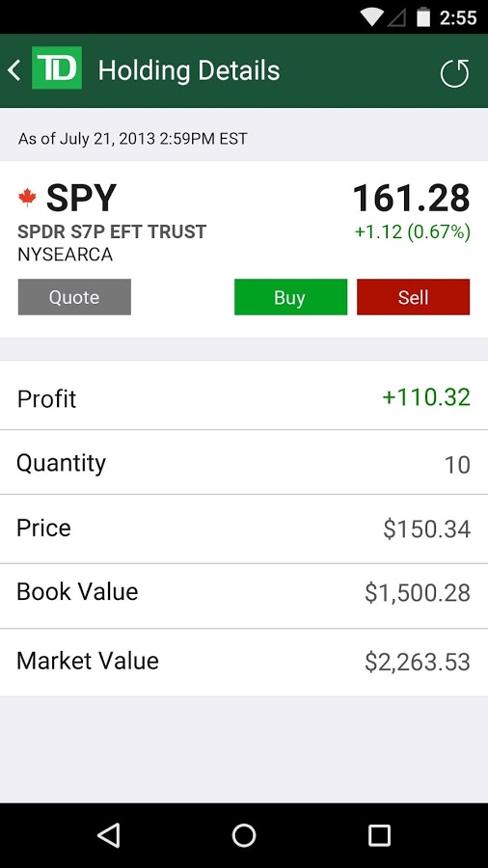
Task: Tap Android back navigation triangle
Action: (108, 835)
